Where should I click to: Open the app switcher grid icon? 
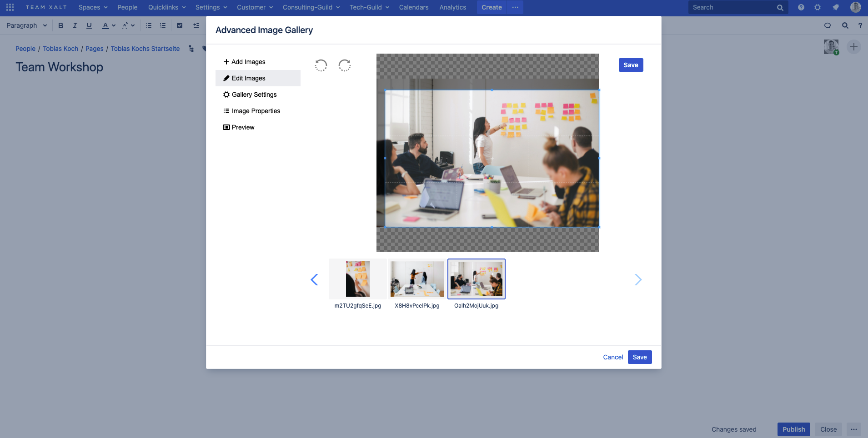pos(10,7)
